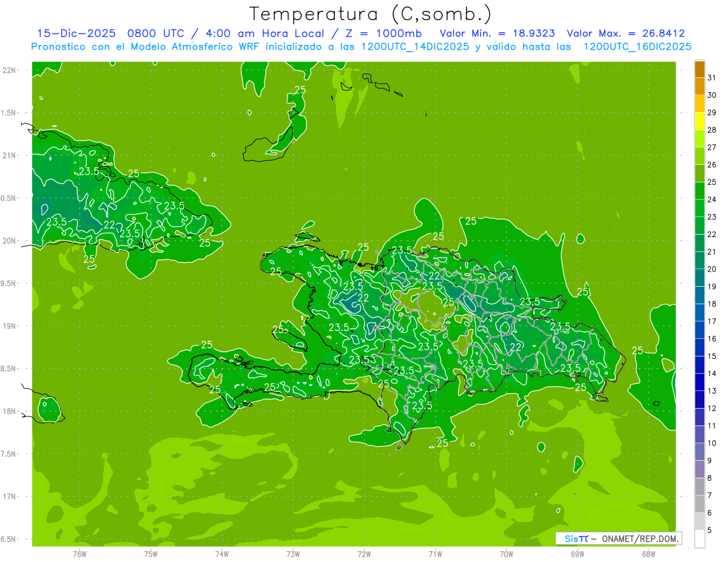Select the "Z = 1000mb" level text
This screenshot has height=562, width=728.
384,33
